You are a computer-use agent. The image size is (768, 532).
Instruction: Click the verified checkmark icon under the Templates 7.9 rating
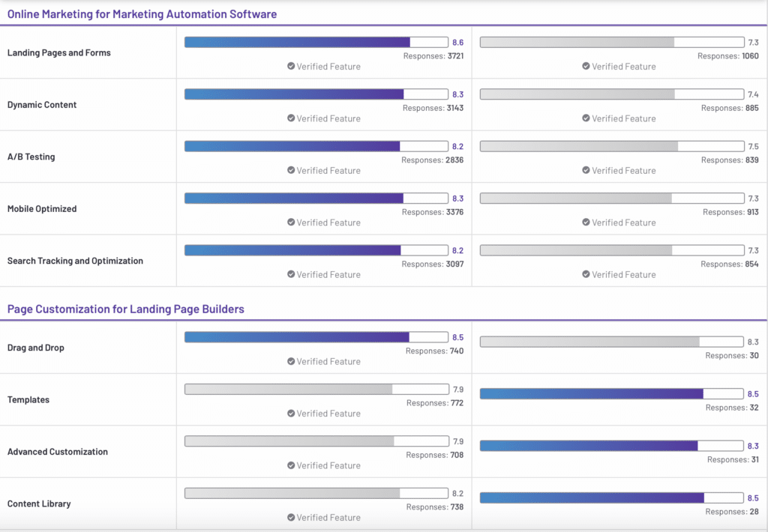[291, 413]
